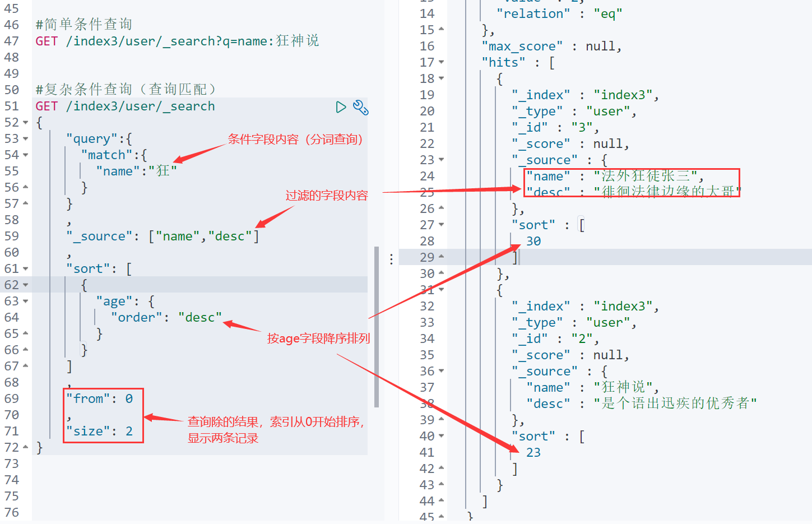Fold the "_source" block at response line 23
The height and width of the screenshot is (524, 812).
pyautogui.click(x=442, y=160)
